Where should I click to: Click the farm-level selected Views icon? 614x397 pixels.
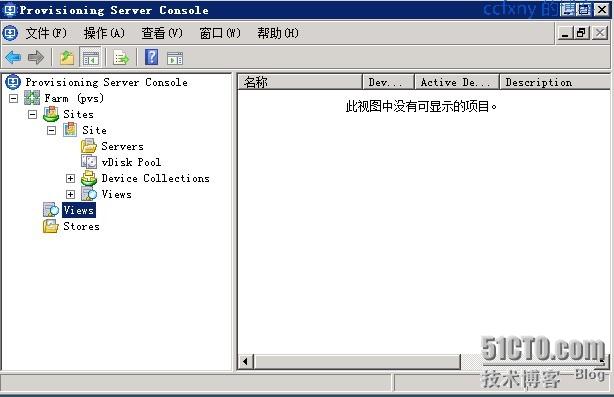(51, 210)
